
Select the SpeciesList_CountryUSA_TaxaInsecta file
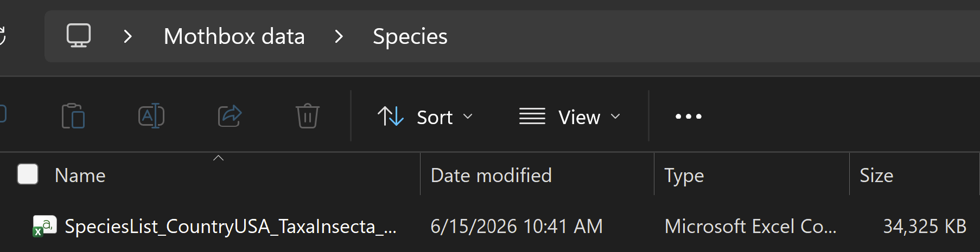(x=231, y=226)
